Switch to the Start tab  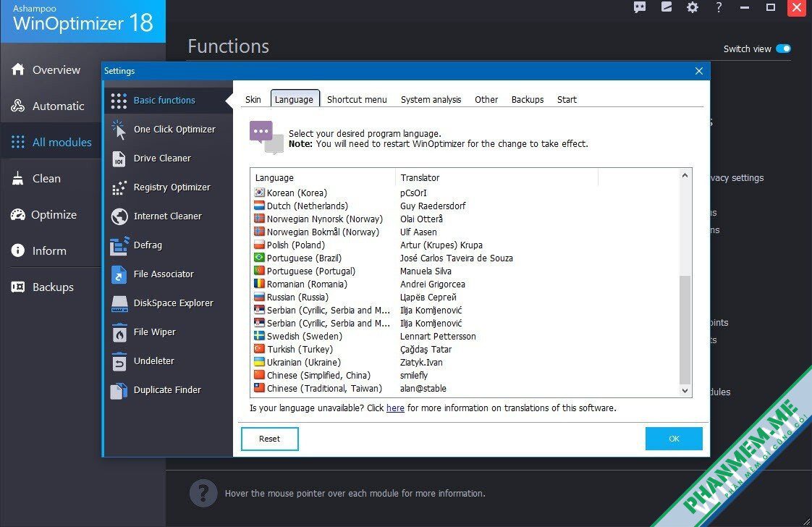click(x=567, y=99)
